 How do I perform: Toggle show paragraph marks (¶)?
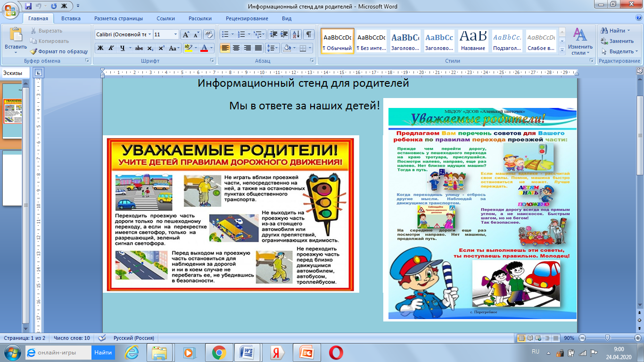pos(309,34)
